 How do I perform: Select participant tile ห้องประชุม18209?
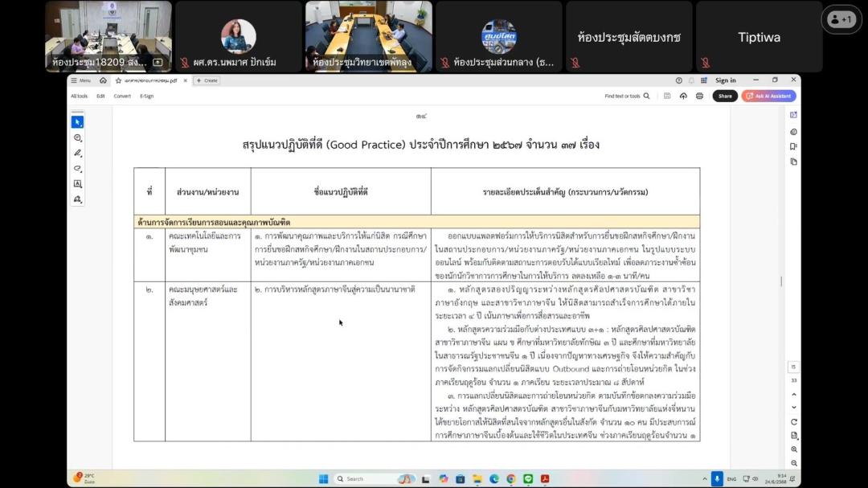coord(108,36)
